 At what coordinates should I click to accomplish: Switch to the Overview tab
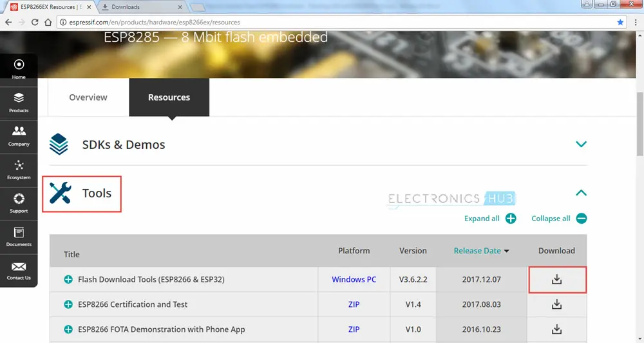click(x=88, y=97)
